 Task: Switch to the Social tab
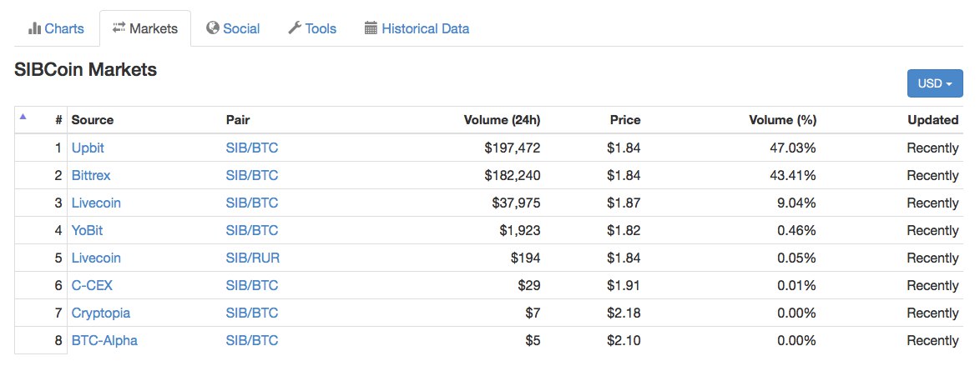coord(233,28)
